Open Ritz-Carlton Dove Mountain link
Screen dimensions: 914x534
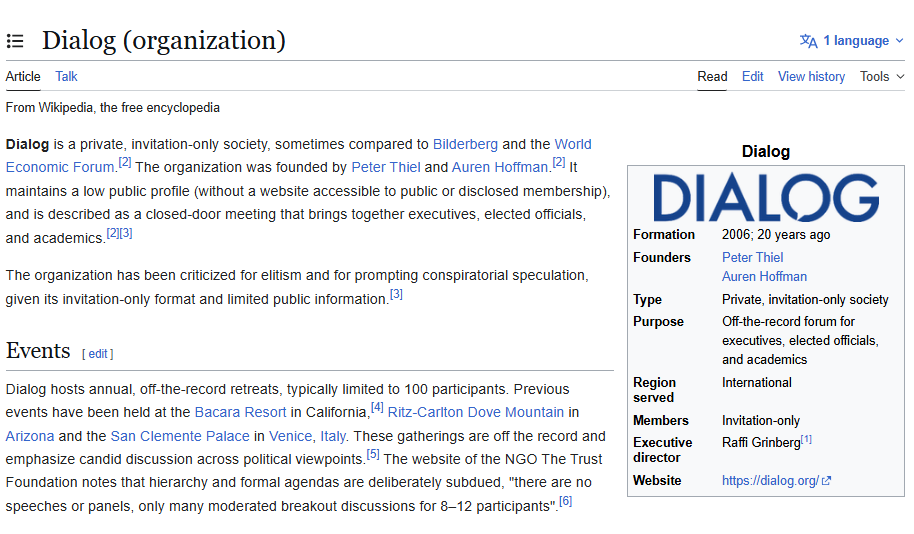tap(476, 412)
